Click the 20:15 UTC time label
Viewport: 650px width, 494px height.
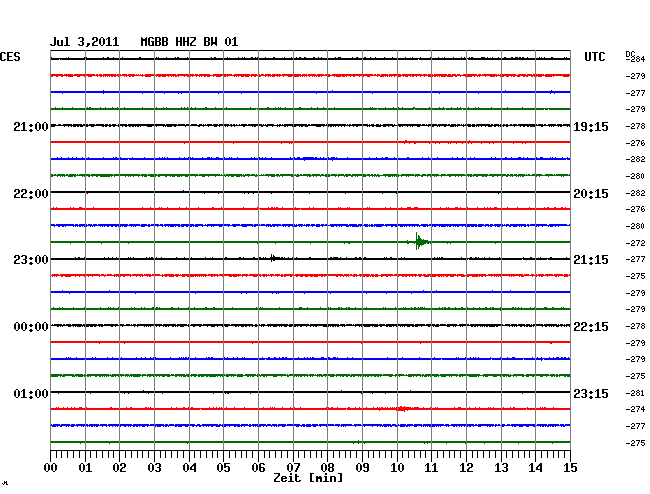[591, 194]
